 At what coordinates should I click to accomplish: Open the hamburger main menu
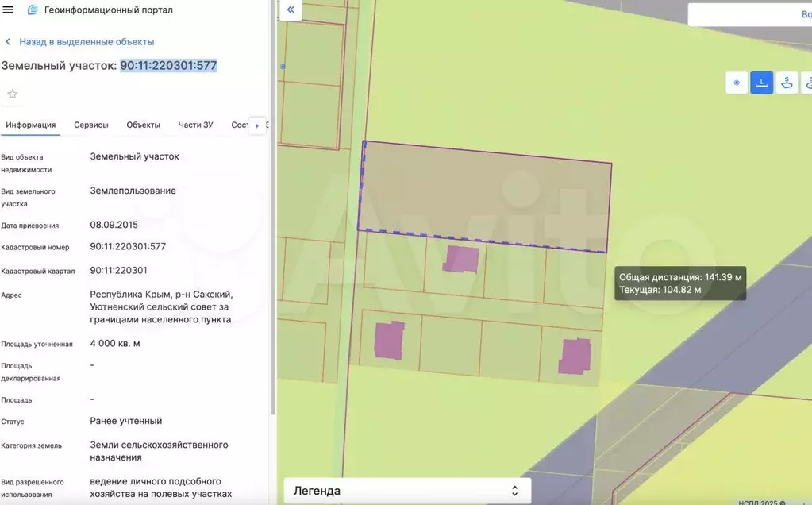pos(8,10)
